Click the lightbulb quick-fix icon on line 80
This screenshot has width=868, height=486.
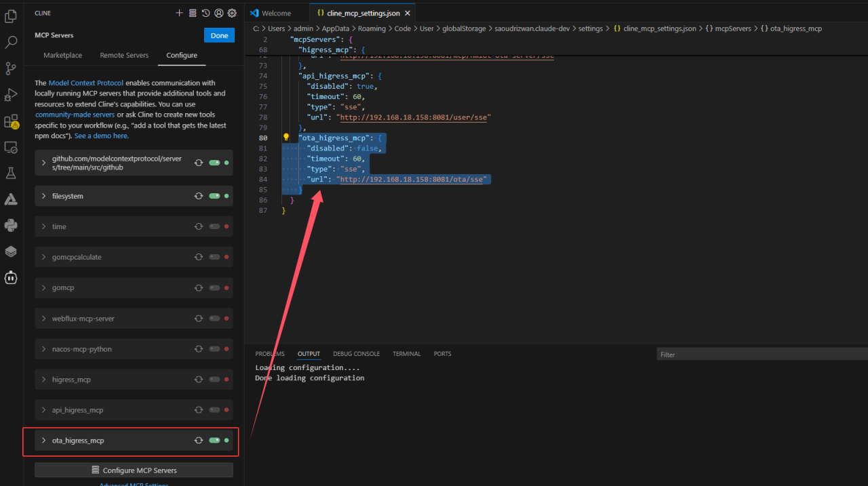point(286,138)
